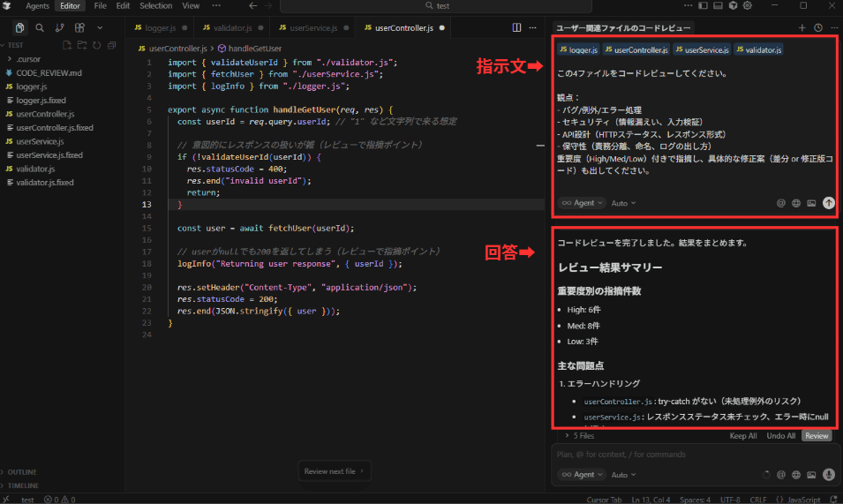Open the Agent mode dropdown at bottom
This screenshot has width=843, height=504.
click(581, 474)
